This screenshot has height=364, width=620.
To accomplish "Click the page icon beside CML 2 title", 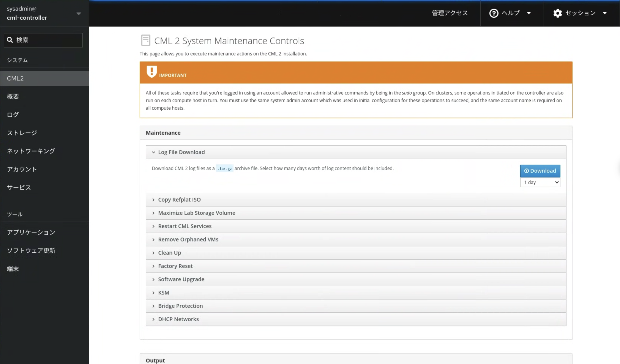I will 146,40.
